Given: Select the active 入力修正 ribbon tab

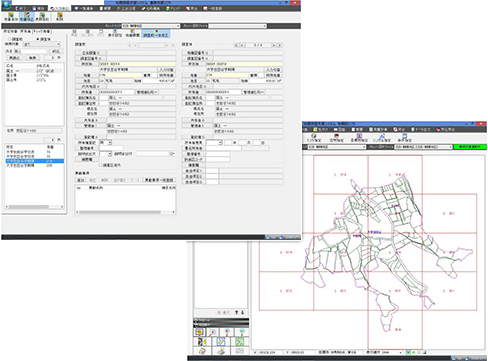Looking at the screenshot, I should tap(59, 8).
